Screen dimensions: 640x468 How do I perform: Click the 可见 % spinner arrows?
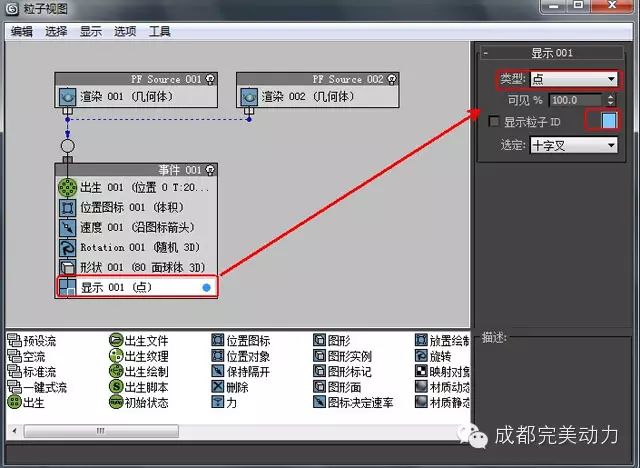coord(611,100)
